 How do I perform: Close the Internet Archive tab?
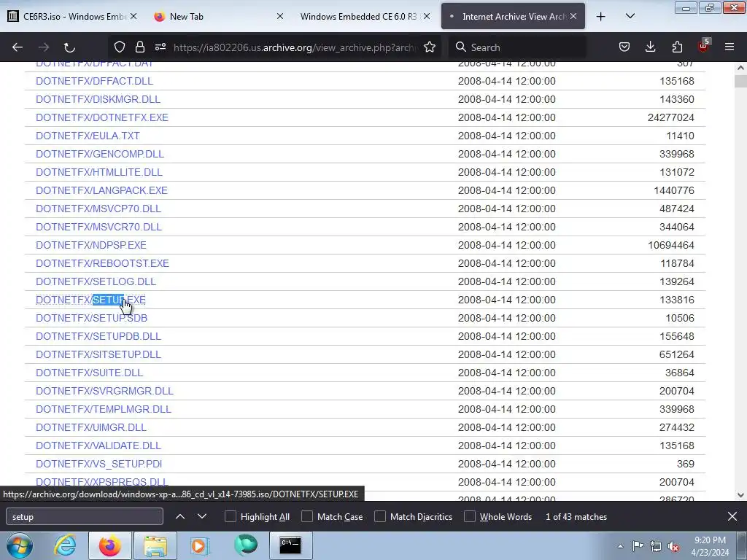[x=573, y=16]
